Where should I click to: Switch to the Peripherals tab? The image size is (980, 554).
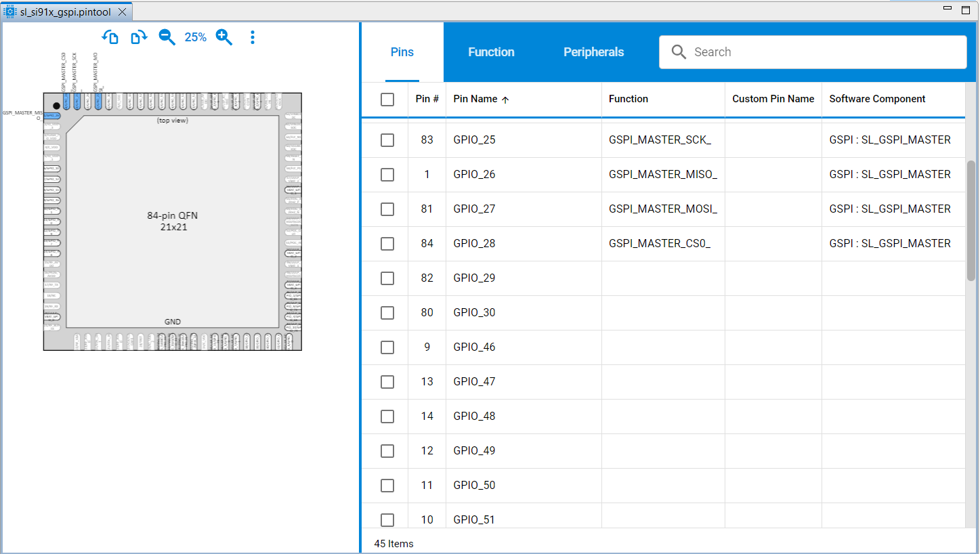tap(593, 51)
